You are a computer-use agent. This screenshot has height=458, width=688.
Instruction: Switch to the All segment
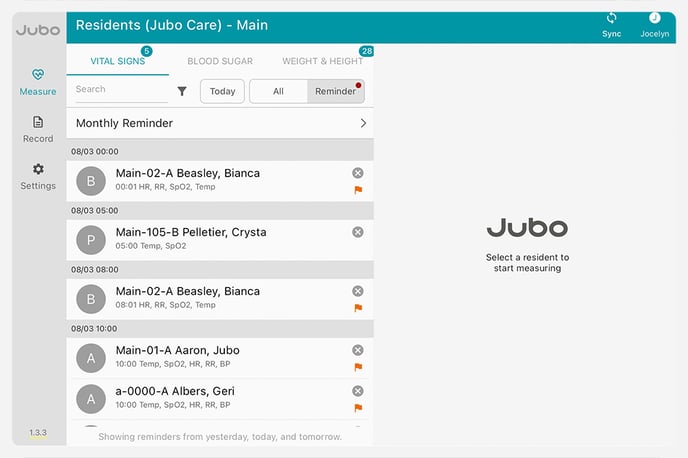click(x=278, y=91)
